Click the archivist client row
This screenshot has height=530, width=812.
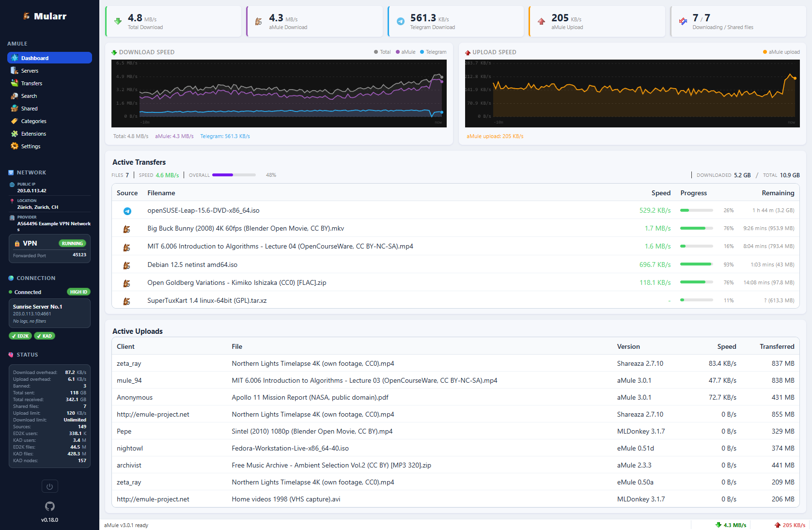point(455,465)
